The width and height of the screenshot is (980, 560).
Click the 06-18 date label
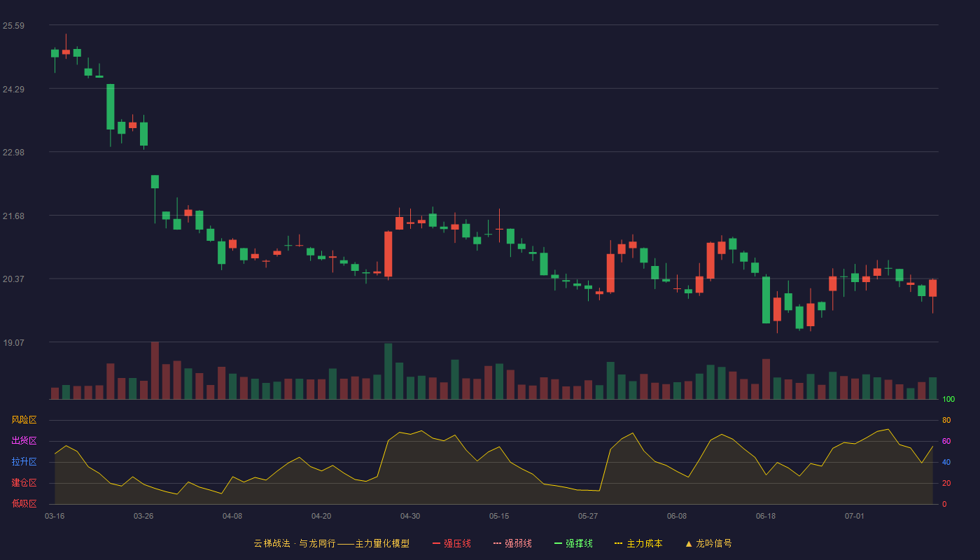click(x=766, y=516)
